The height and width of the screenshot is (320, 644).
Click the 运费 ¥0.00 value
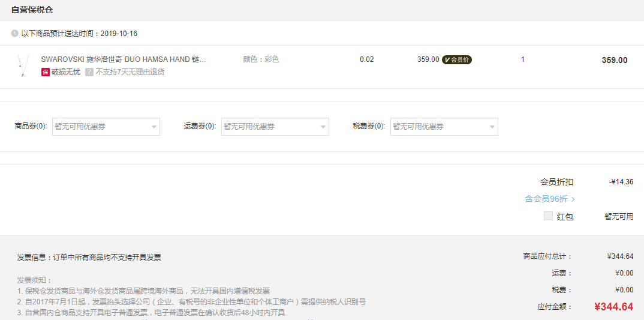point(624,273)
